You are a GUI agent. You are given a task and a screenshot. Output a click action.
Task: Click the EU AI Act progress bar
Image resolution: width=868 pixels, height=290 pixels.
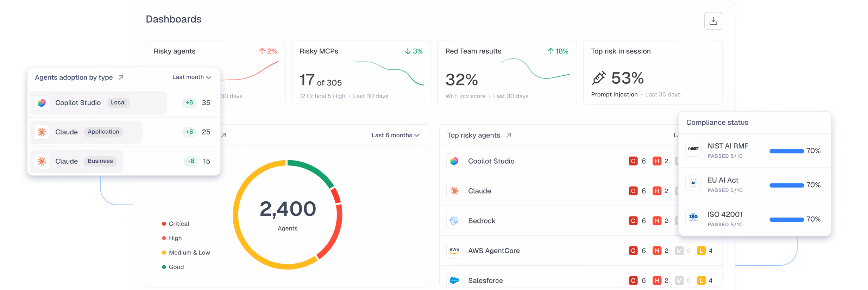[787, 185]
